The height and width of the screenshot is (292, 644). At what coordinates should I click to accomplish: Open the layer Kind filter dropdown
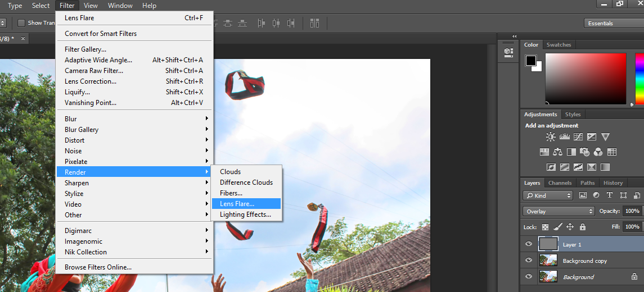pyautogui.click(x=548, y=195)
